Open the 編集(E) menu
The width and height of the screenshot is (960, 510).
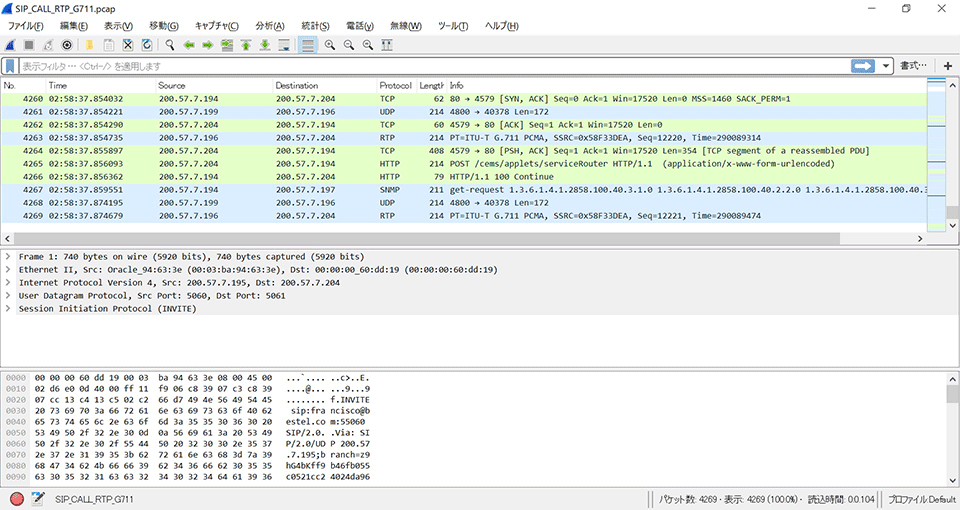tap(73, 26)
